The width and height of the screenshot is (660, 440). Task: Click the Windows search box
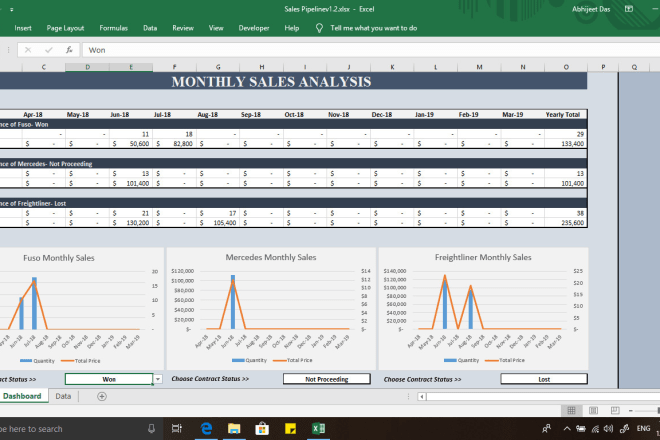[x=80, y=429]
